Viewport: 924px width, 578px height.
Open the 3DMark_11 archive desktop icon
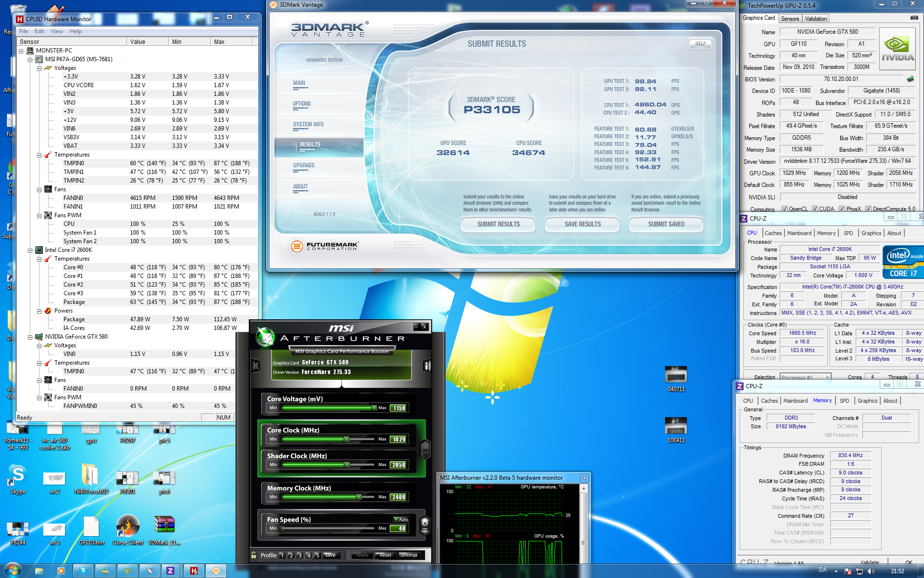click(x=164, y=530)
